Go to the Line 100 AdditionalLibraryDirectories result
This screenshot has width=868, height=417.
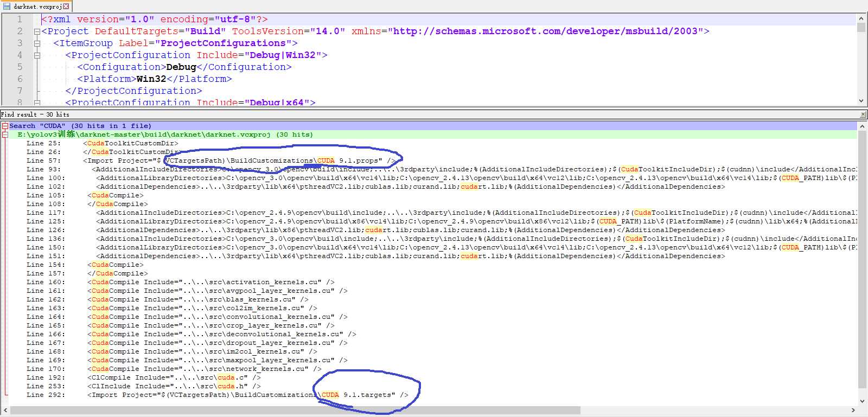[442, 178]
